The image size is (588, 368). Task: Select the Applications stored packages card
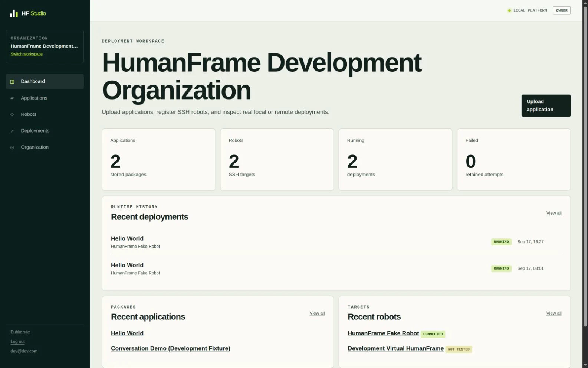158,160
